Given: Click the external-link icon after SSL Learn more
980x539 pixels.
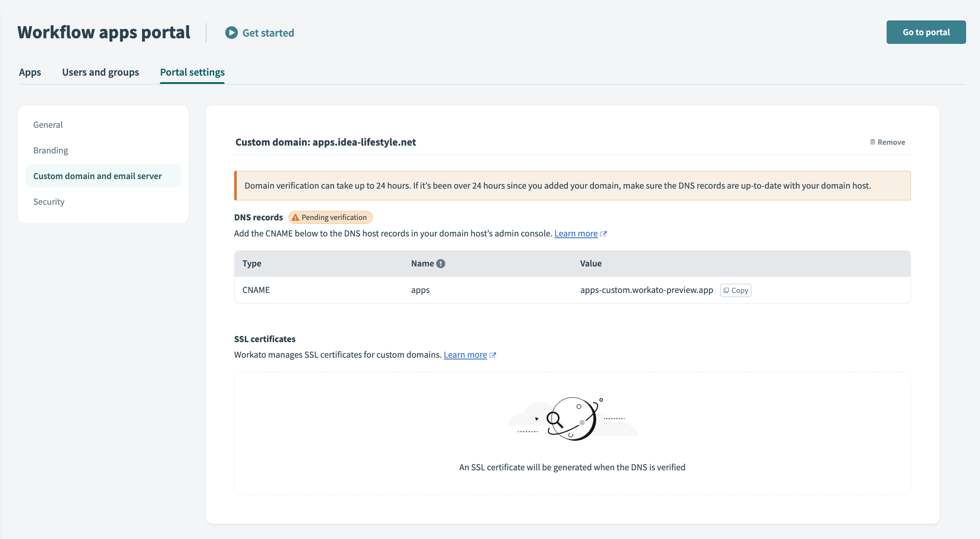Looking at the screenshot, I should 493,355.
